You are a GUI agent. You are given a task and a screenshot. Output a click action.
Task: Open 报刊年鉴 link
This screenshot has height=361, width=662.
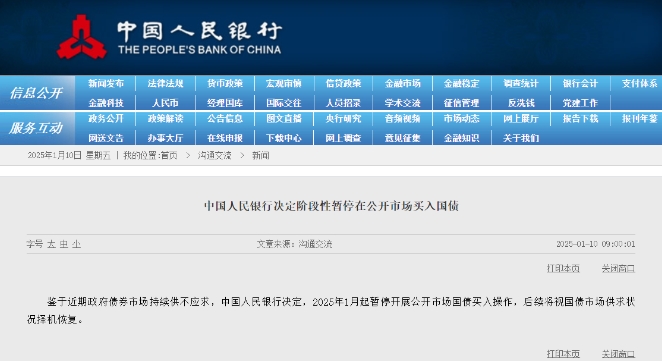click(x=640, y=119)
